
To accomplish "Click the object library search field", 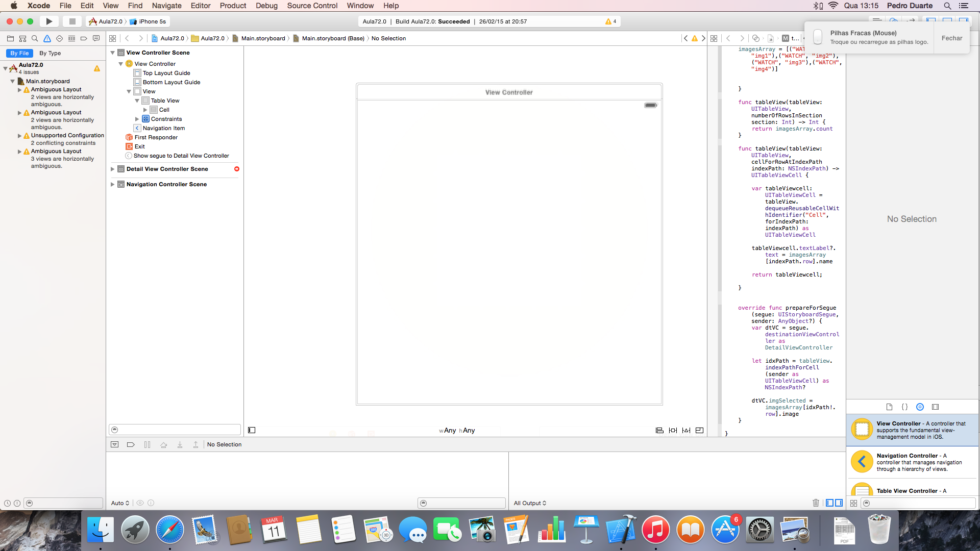I will (918, 503).
